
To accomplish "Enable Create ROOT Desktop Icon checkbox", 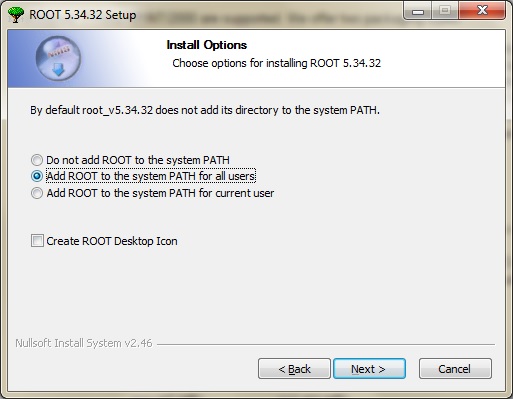I will point(37,240).
